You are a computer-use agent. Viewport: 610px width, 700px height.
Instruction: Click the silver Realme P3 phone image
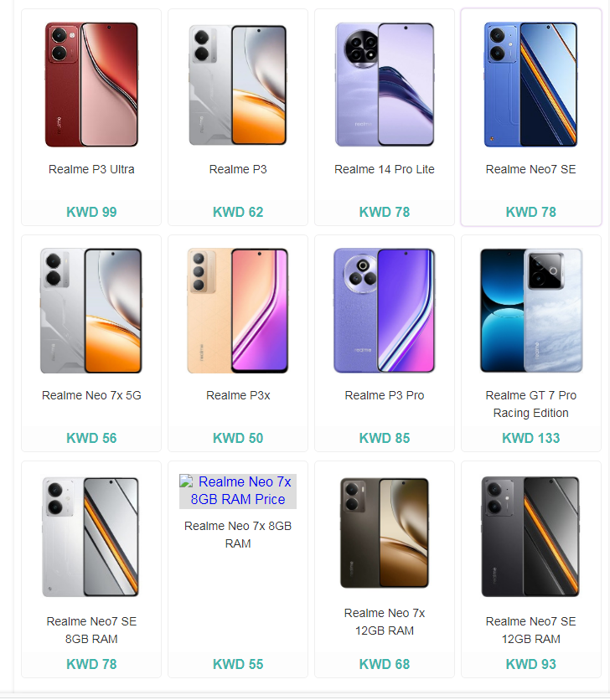[238, 85]
